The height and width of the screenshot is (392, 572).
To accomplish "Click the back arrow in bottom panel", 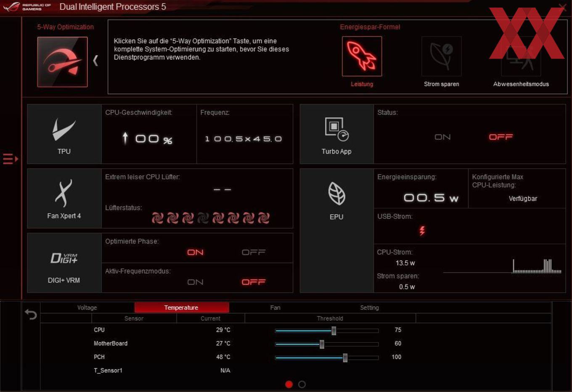I will [31, 314].
